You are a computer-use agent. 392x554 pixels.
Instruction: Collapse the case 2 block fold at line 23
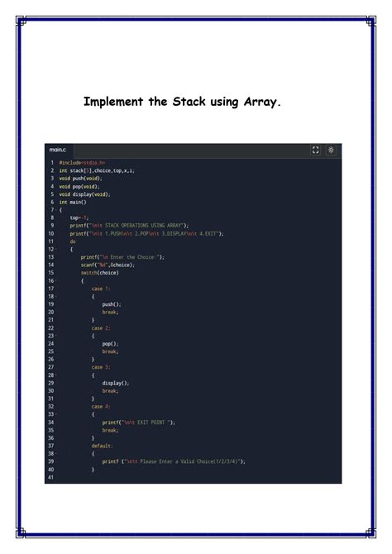click(x=56, y=336)
